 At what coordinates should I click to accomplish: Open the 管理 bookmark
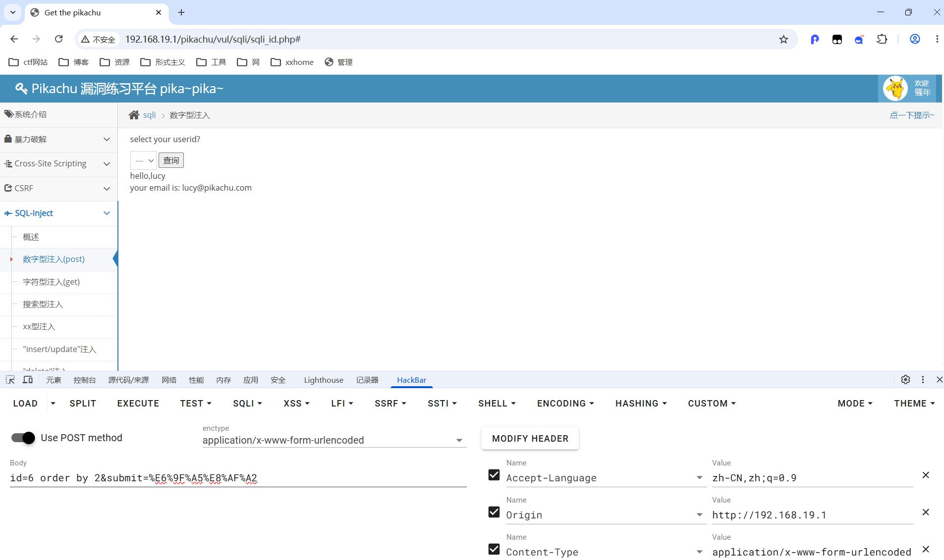click(x=338, y=62)
